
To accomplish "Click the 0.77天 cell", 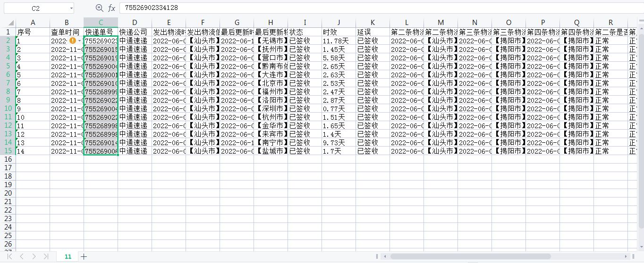I will 339,108.
